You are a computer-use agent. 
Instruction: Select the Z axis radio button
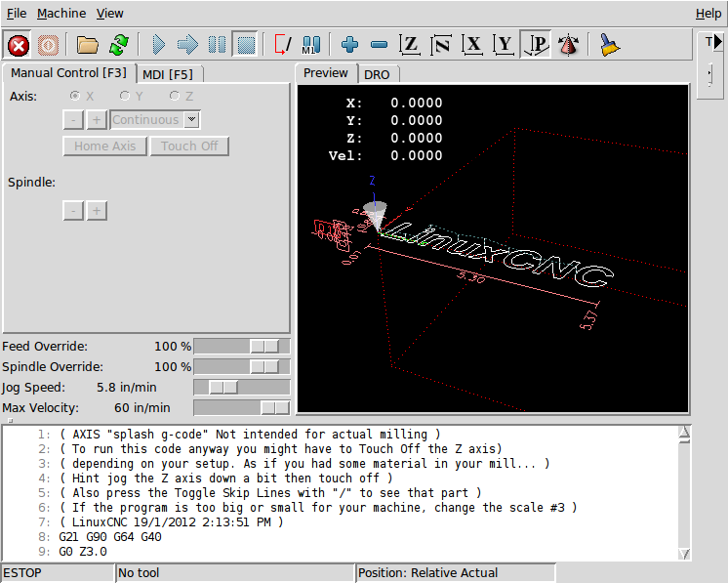174,96
